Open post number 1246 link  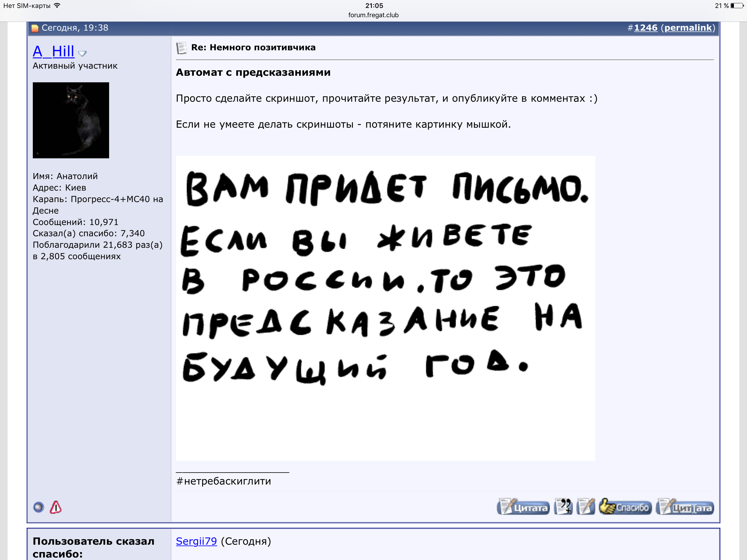click(646, 28)
